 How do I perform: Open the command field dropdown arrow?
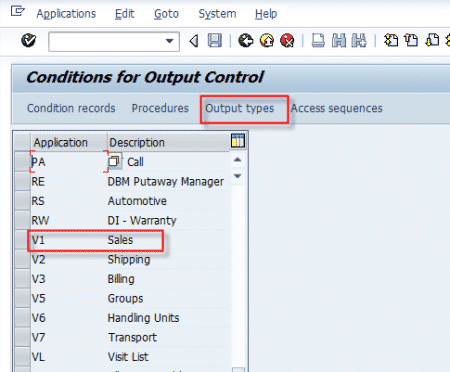(170, 41)
